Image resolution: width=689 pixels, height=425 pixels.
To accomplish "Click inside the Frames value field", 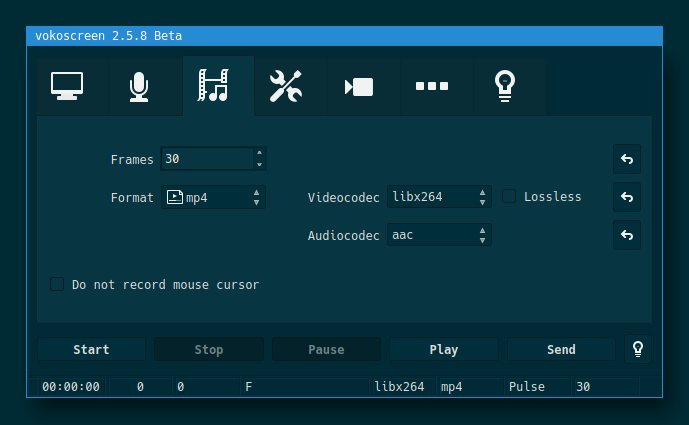I will [x=205, y=159].
